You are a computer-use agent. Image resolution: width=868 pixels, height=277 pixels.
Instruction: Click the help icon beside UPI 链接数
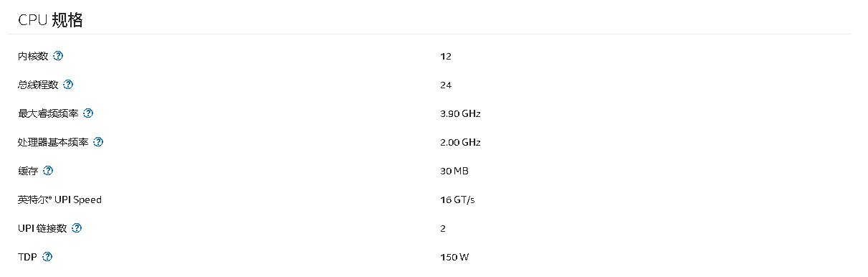77,228
